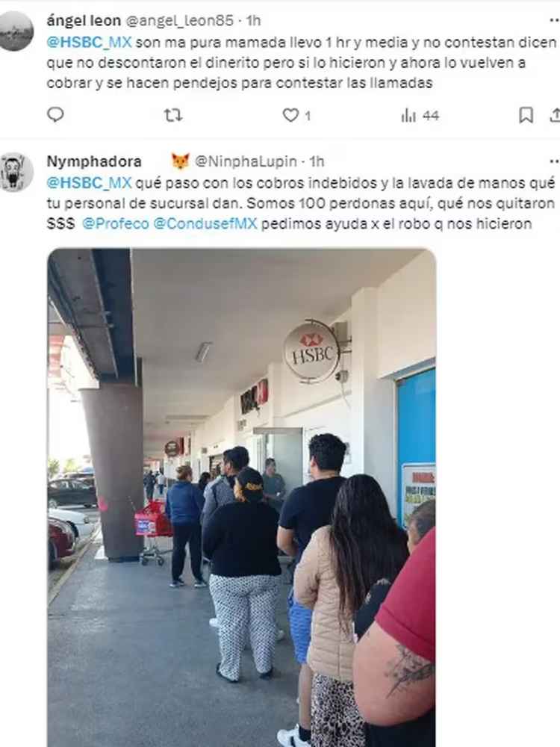
Task: Visit the @Profeco mention
Action: coord(116,223)
